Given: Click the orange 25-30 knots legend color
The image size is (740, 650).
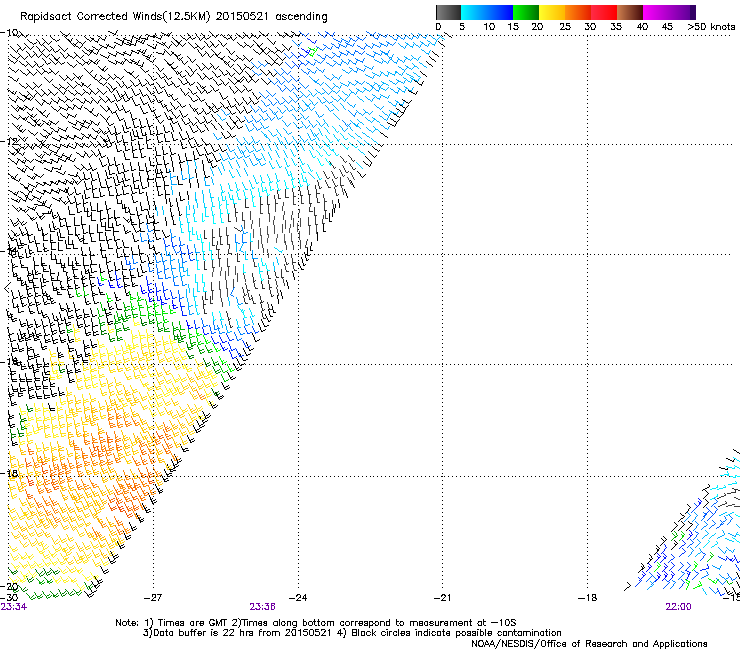Looking at the screenshot, I should coord(578,12).
